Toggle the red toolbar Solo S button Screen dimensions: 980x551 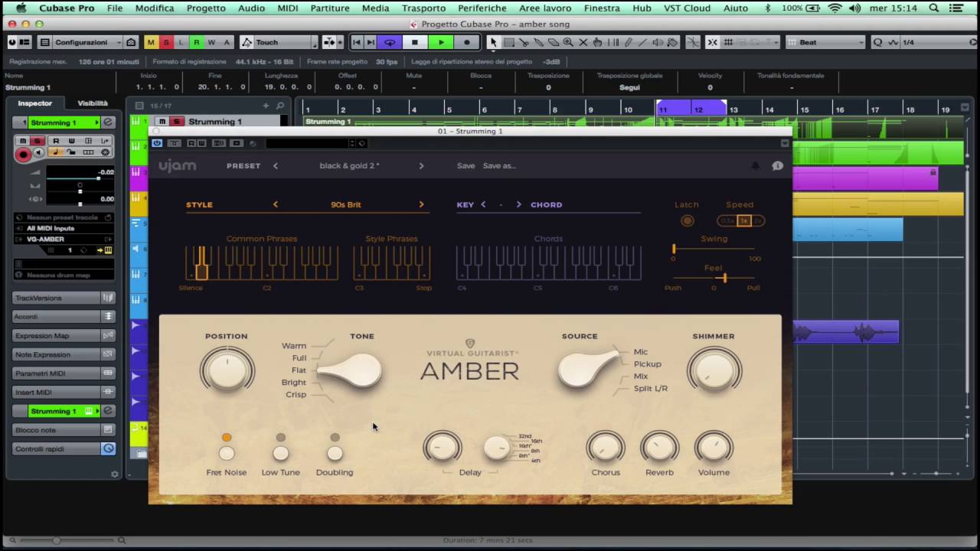tap(166, 42)
